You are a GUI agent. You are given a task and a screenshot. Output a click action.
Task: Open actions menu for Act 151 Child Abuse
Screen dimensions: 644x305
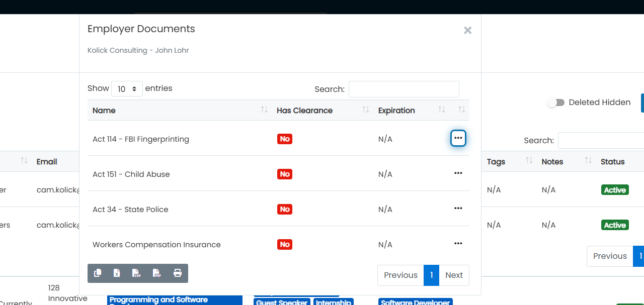tap(458, 173)
